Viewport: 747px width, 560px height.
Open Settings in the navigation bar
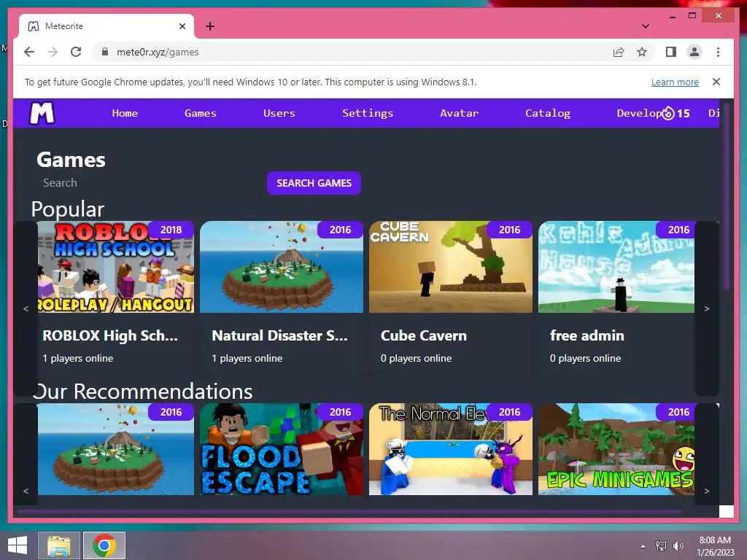point(368,113)
